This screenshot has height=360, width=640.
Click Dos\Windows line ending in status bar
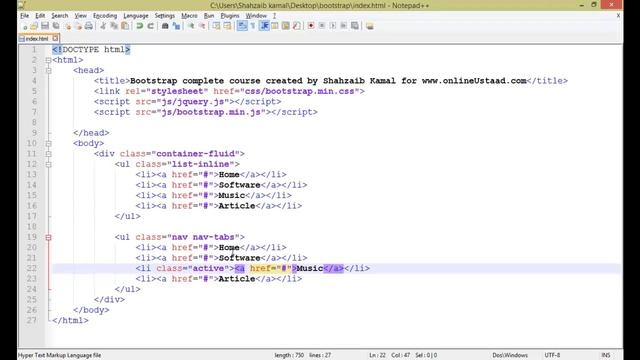pos(510,355)
